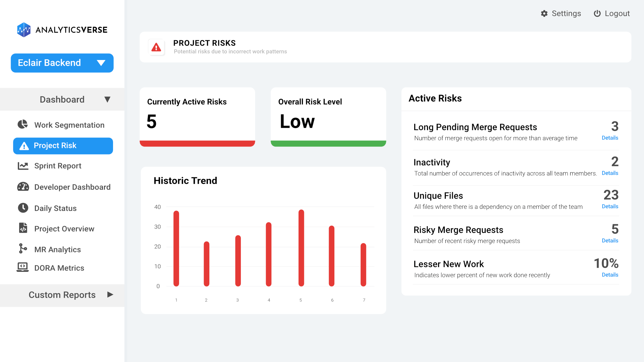Click the Project Risk warning icon
This screenshot has width=644, height=362.
coord(24,145)
